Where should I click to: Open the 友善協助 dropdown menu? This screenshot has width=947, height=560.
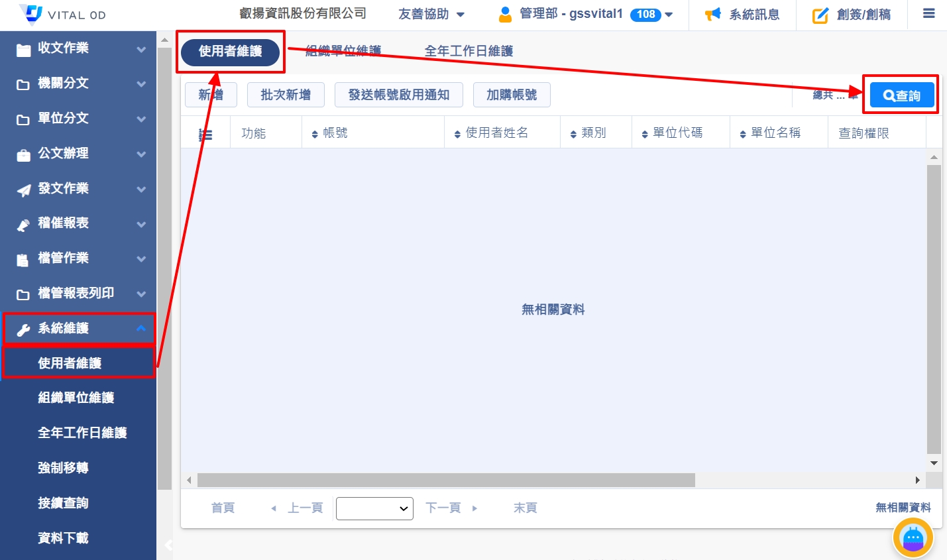[x=431, y=15]
